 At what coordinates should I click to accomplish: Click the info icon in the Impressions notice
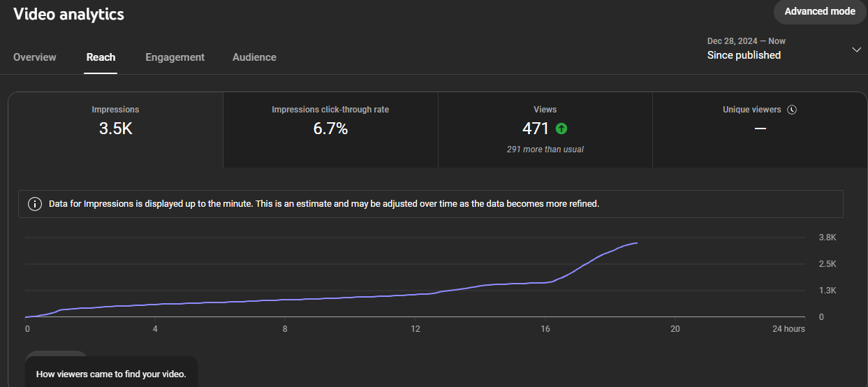[34, 204]
